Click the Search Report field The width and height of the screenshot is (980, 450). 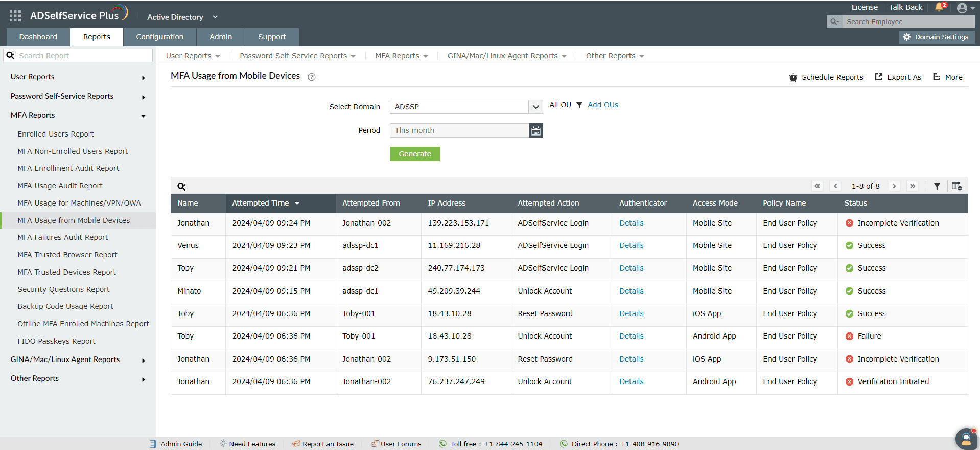[78, 56]
